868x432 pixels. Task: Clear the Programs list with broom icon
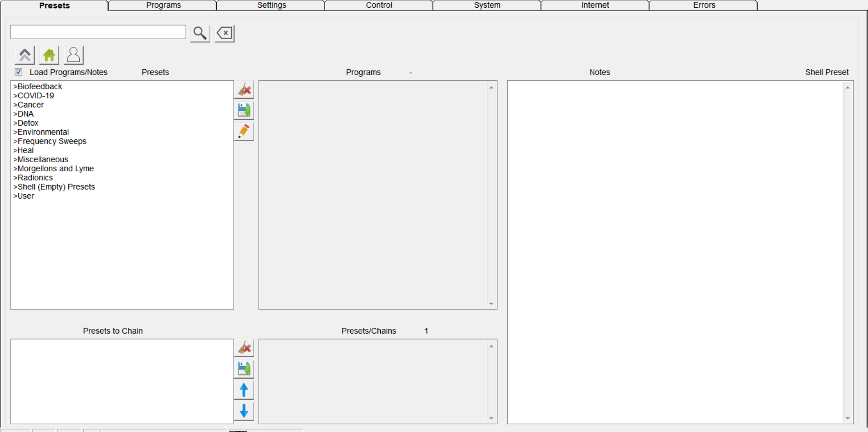point(244,90)
